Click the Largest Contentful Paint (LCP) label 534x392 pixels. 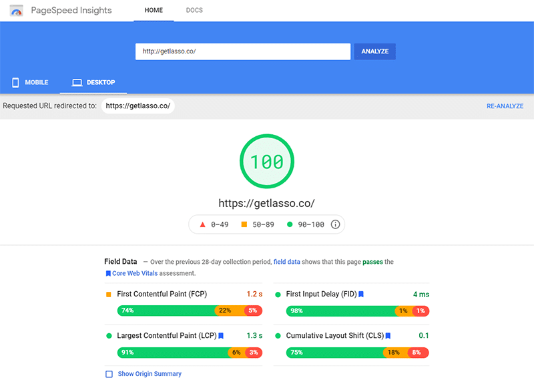166,336
